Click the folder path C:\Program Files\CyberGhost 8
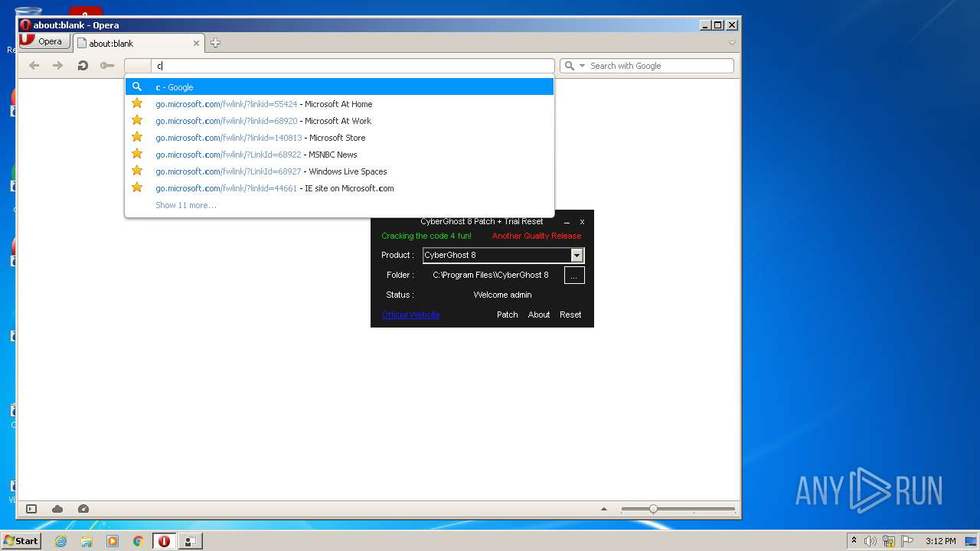This screenshot has width=980, height=551. coord(491,275)
